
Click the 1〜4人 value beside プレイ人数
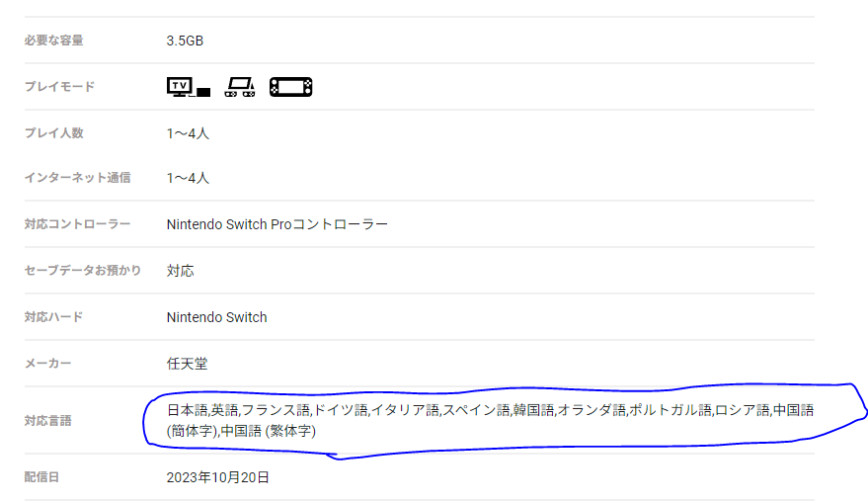point(188,132)
